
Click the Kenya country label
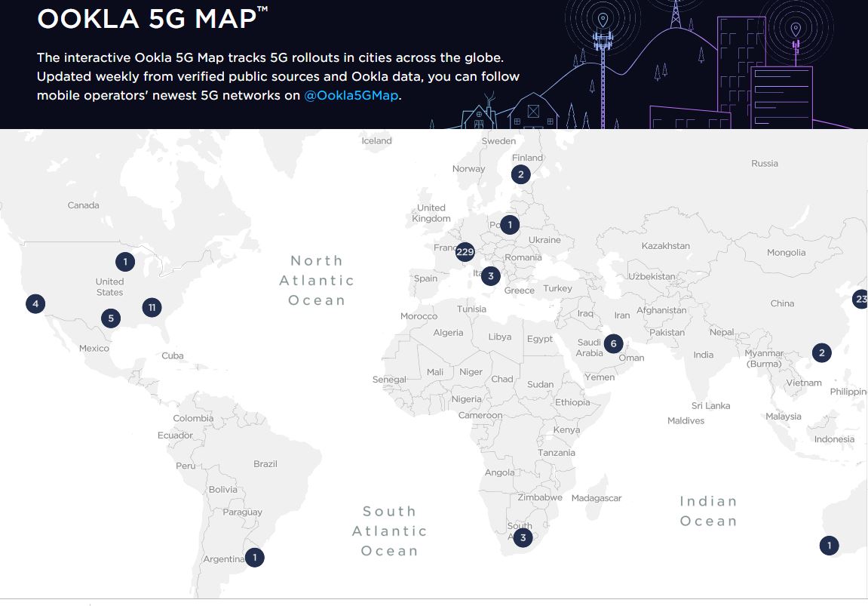(567, 430)
